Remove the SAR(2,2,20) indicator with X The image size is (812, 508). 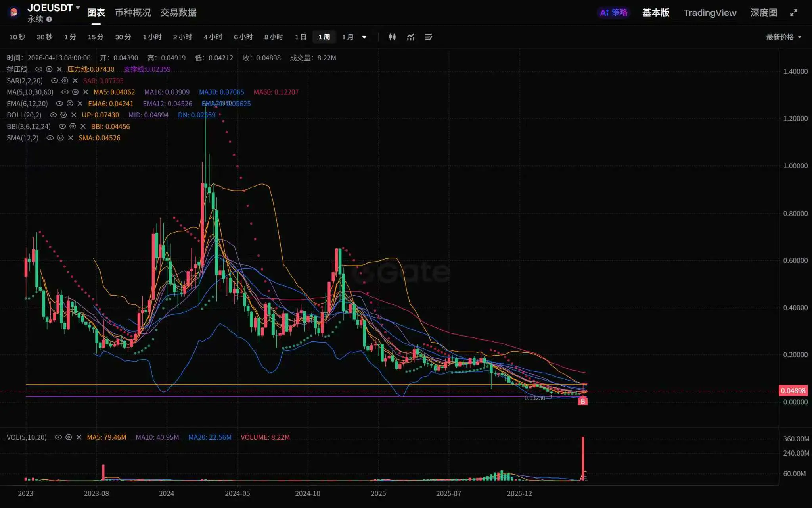coord(75,81)
